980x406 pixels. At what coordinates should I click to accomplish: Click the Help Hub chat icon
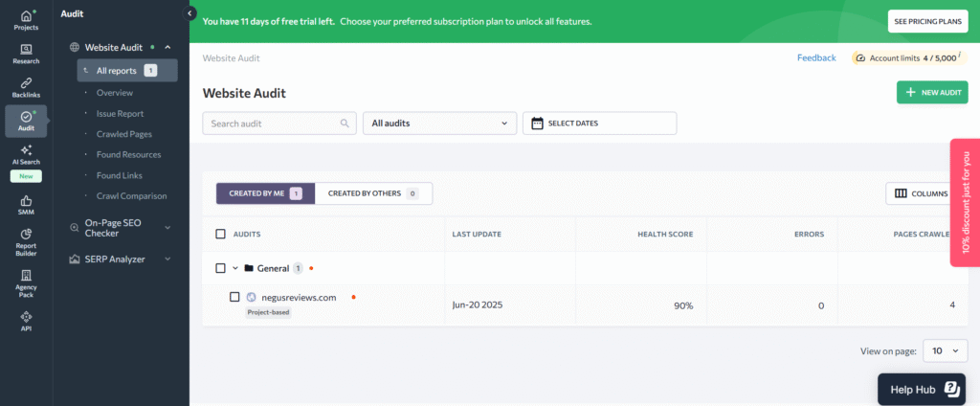click(x=951, y=389)
